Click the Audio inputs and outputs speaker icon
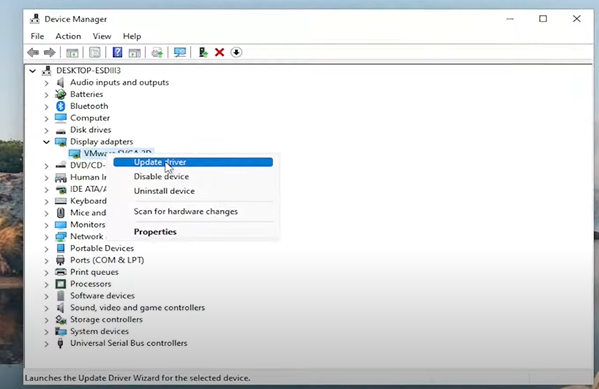The width and height of the screenshot is (599, 389). [x=60, y=82]
